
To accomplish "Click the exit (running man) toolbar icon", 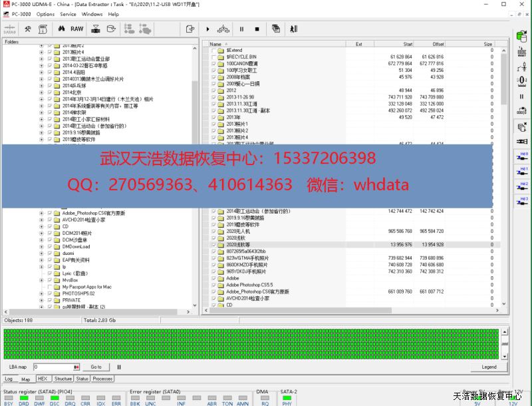I will coord(293,29).
